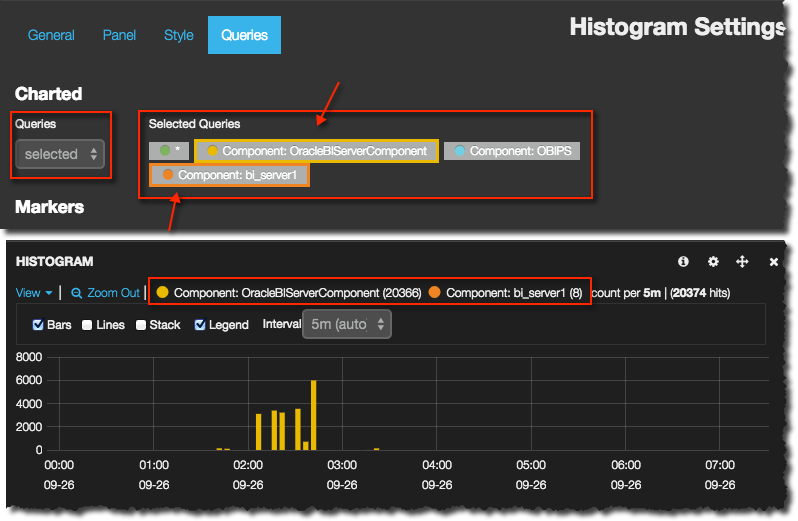Close the histogram panel with X icon

[773, 262]
